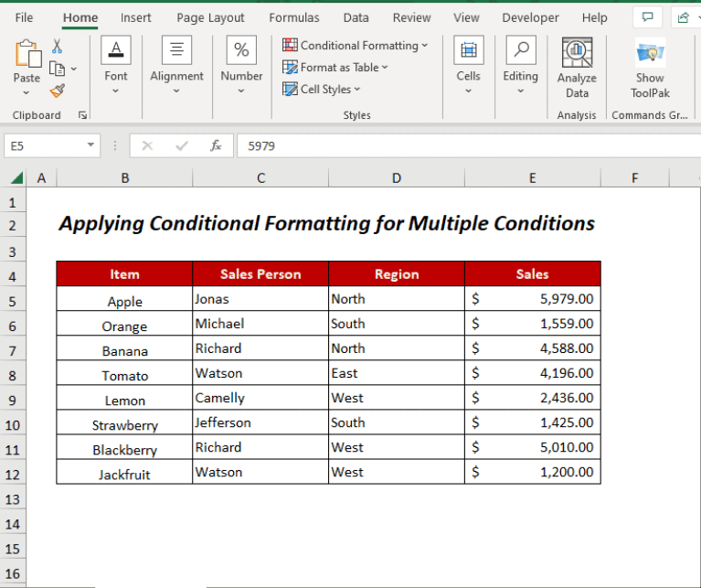Select the sales cell showing 2,436.00

[533, 398]
